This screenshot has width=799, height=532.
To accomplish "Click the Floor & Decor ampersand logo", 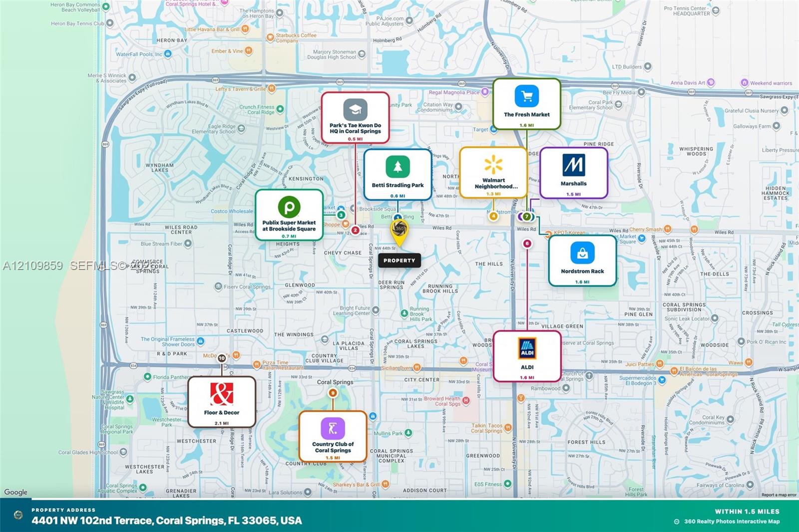I will tap(222, 394).
